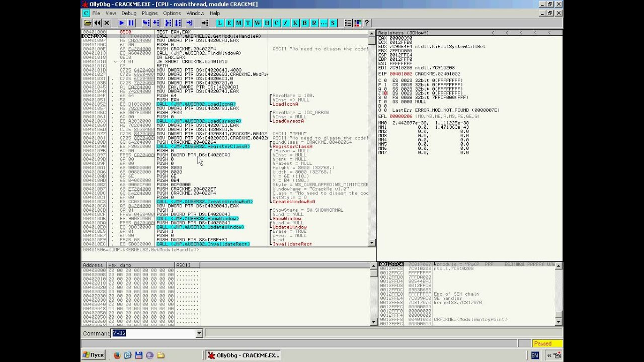The width and height of the screenshot is (644, 362).
Task: Show Breakpoints via B button
Action: 305,23
